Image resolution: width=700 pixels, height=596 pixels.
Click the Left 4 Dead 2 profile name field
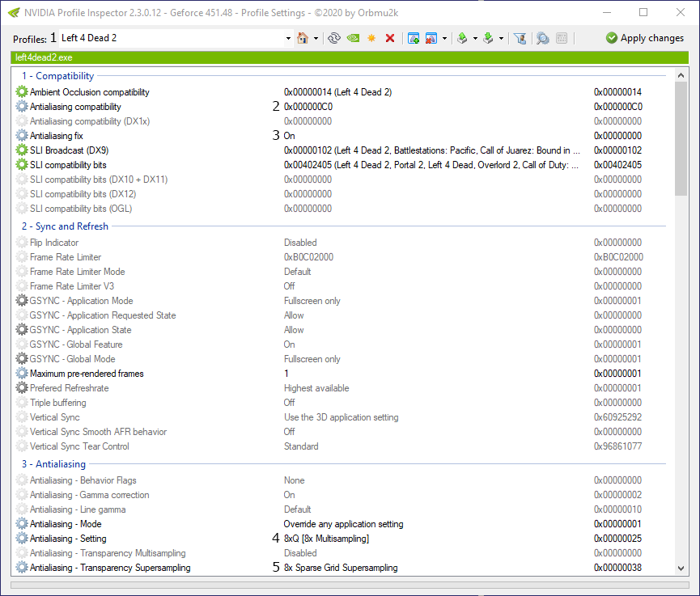(172, 38)
